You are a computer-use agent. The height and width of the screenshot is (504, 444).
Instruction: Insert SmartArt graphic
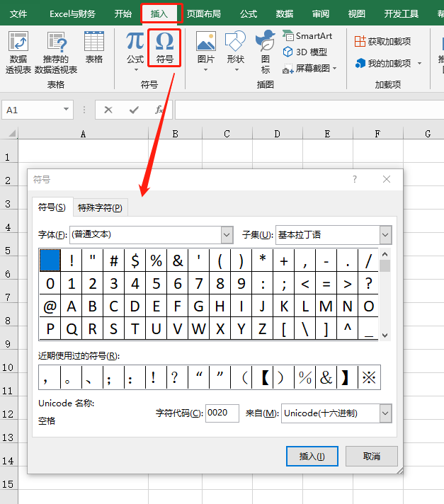[x=307, y=35]
